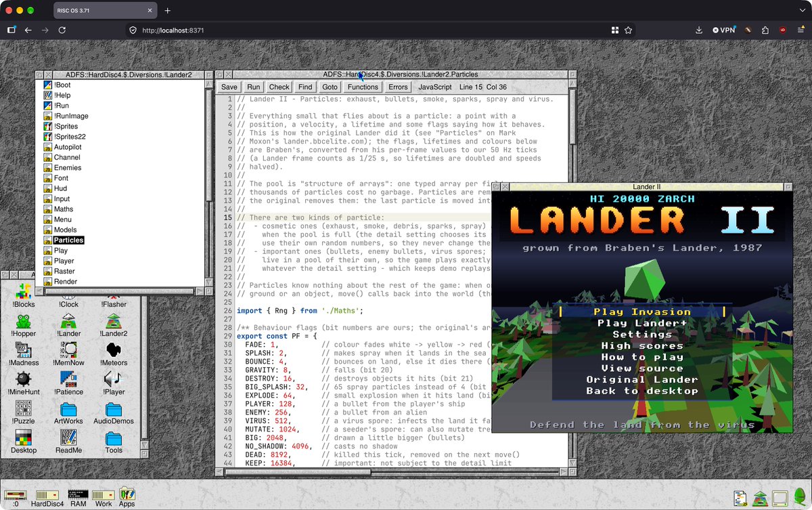
Task: Click the Run button in the editor toolbar
Action: point(253,87)
